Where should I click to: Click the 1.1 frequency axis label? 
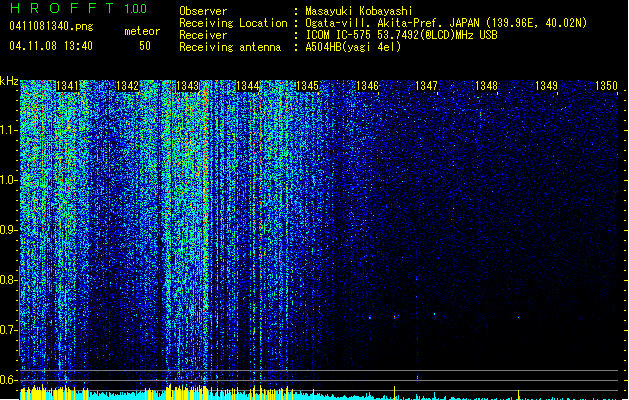(8, 130)
